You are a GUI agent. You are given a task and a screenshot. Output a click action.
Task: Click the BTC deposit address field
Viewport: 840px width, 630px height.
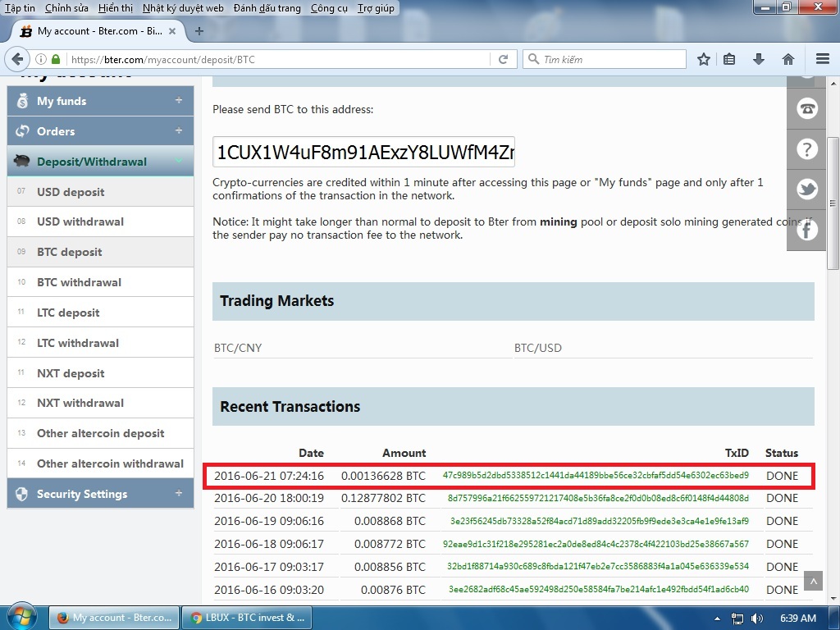[363, 152]
